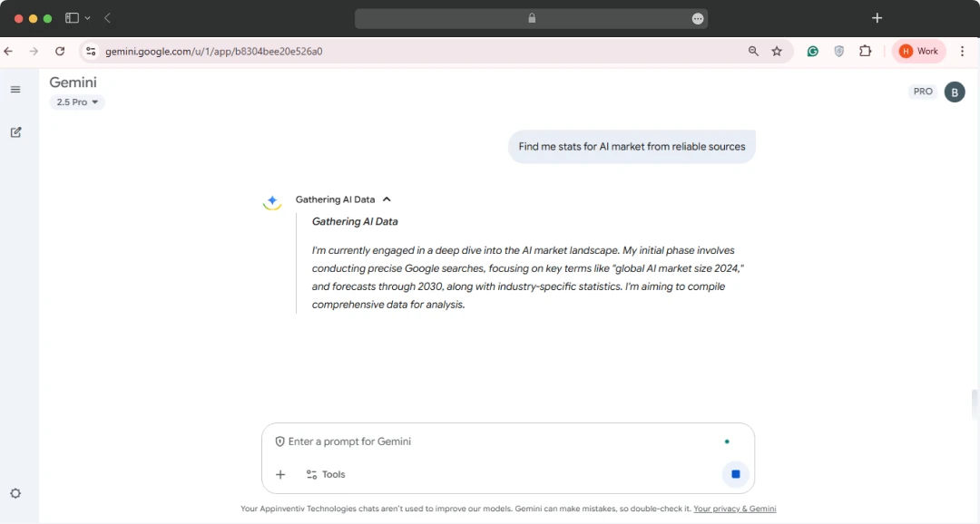Open the shield extension icon

point(838,51)
